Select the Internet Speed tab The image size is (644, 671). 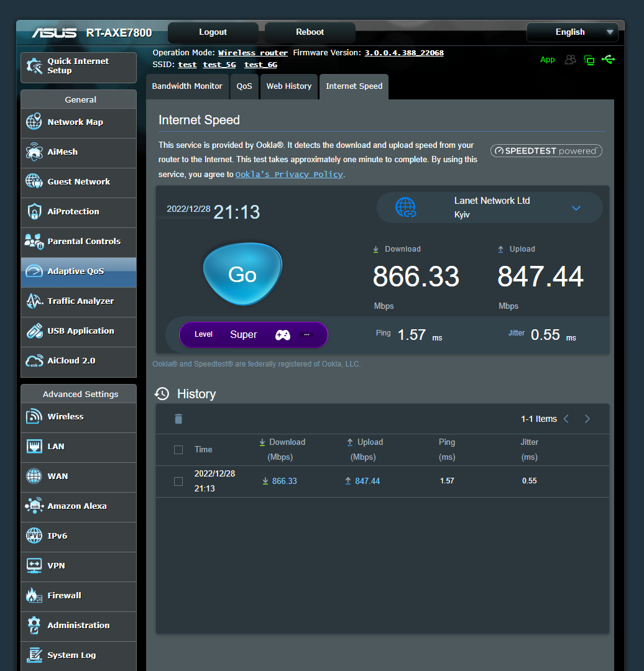354,86
